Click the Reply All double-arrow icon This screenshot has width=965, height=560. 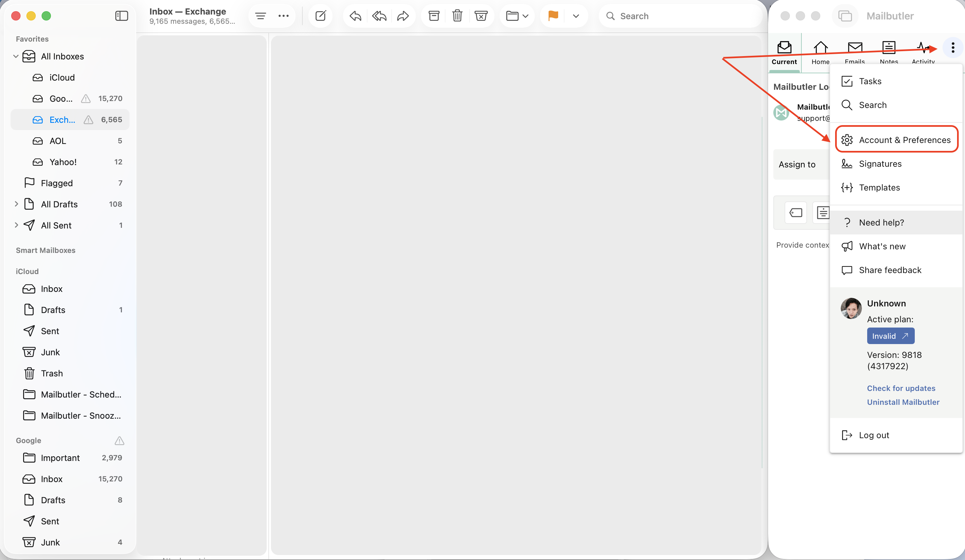point(379,16)
